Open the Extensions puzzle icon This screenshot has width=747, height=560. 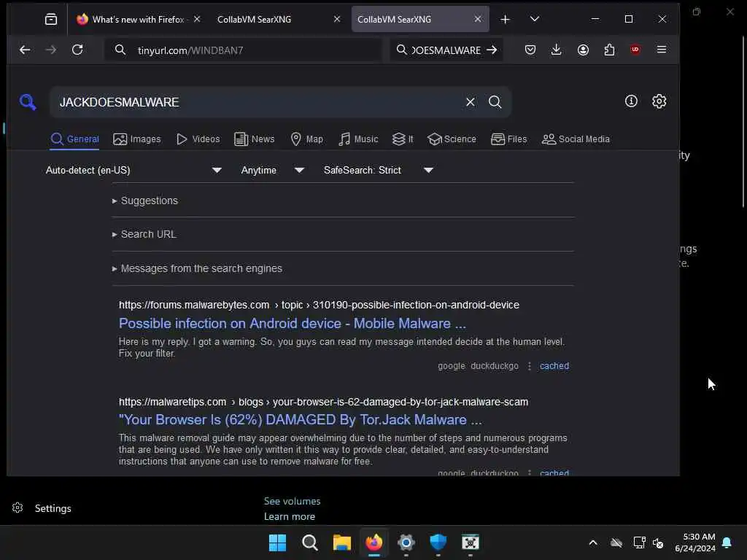[x=609, y=50]
